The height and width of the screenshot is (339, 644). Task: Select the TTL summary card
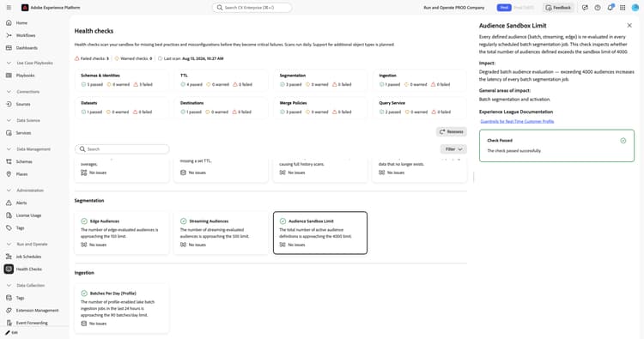tap(221, 80)
